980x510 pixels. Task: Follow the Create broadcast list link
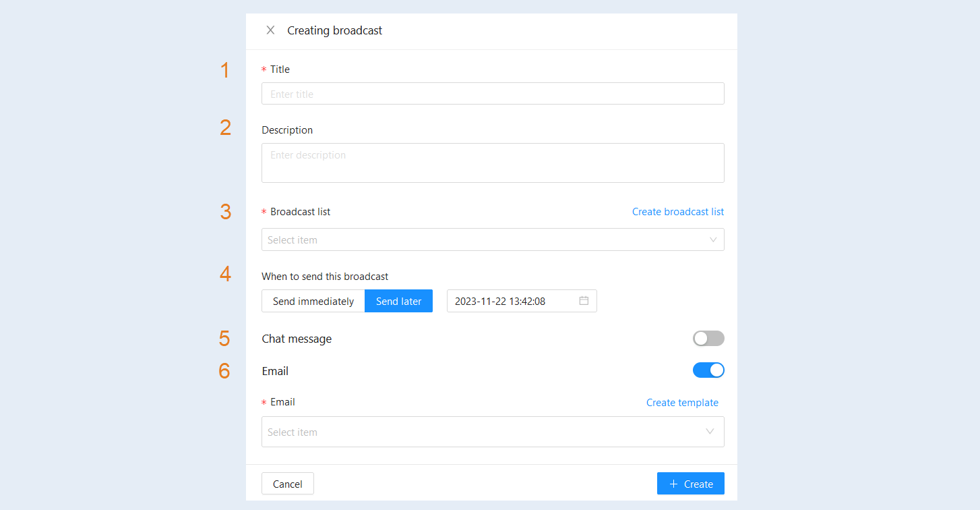pos(678,212)
